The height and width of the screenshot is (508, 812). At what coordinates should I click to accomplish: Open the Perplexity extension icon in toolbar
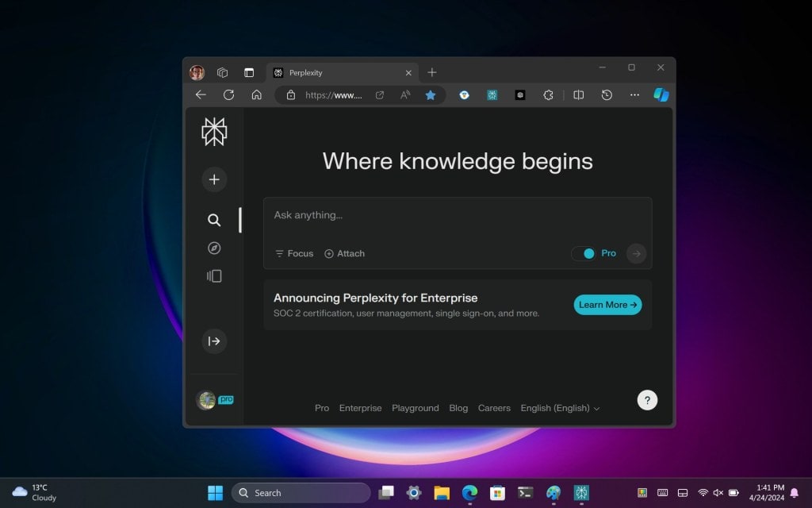[x=492, y=94]
